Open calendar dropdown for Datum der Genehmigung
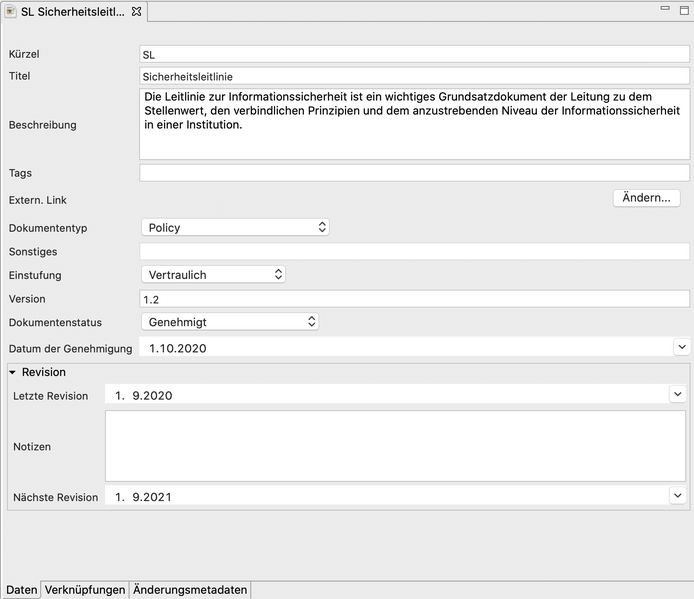Screen dimensions: 694x599 682,347
